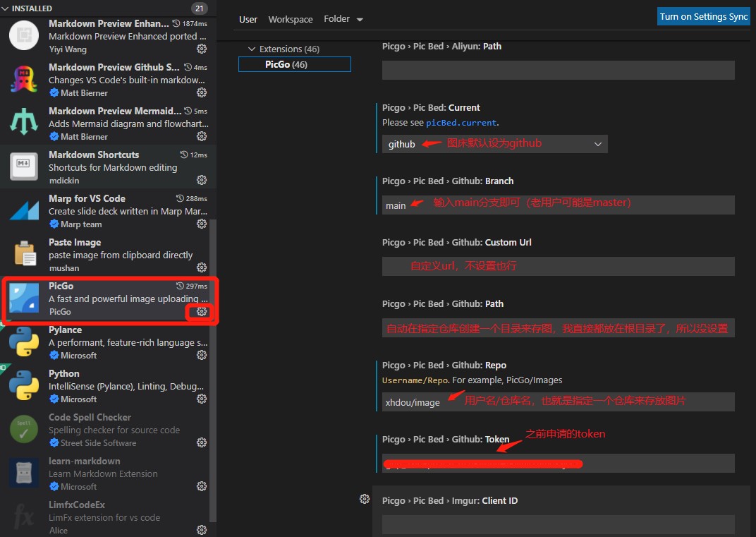756x537 pixels.
Task: Open gear menu for PicGo extension
Action: pyautogui.click(x=202, y=312)
